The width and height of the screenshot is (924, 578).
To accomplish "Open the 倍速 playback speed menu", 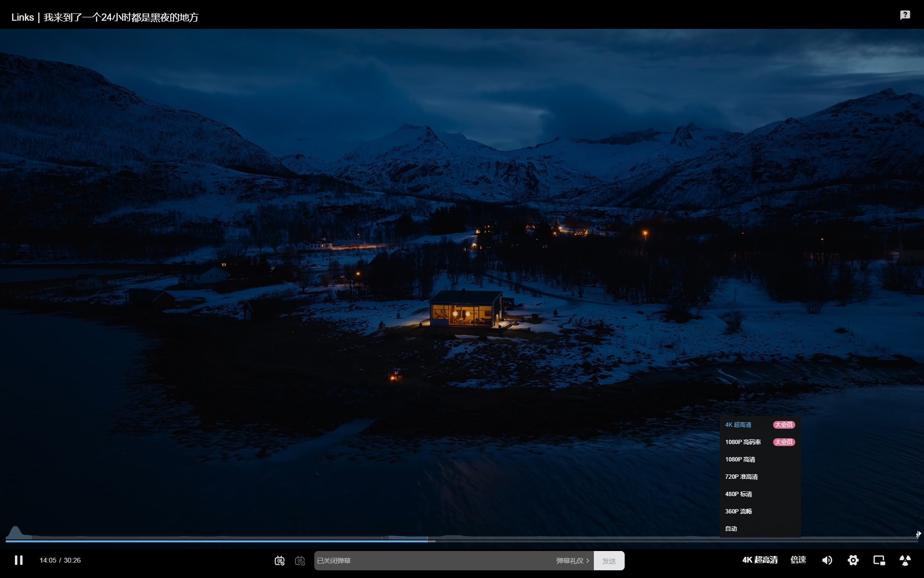I will click(798, 560).
